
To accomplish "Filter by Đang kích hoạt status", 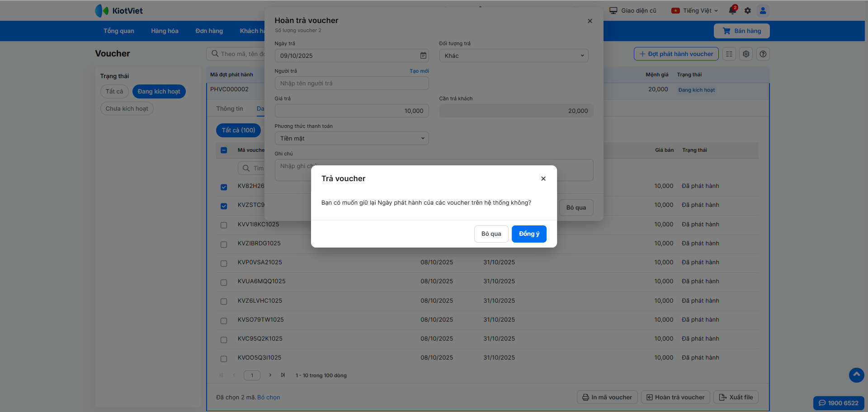I will click(x=159, y=91).
